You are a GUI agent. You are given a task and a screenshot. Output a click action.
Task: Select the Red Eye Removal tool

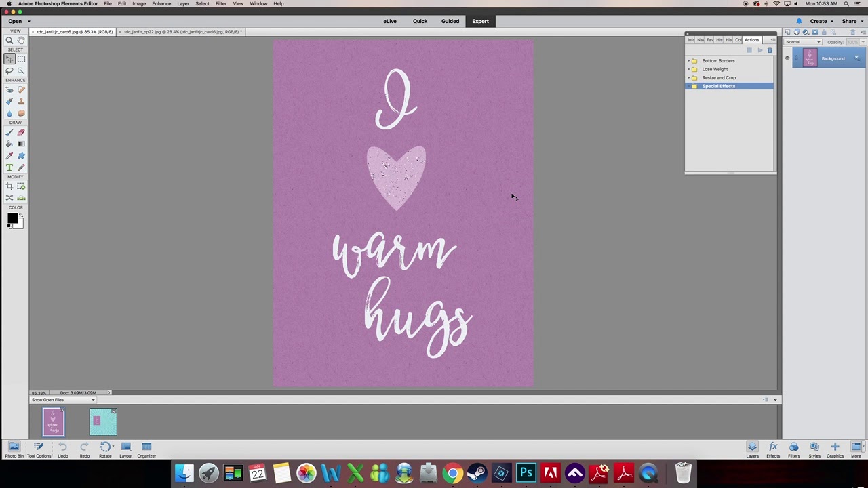9,89
